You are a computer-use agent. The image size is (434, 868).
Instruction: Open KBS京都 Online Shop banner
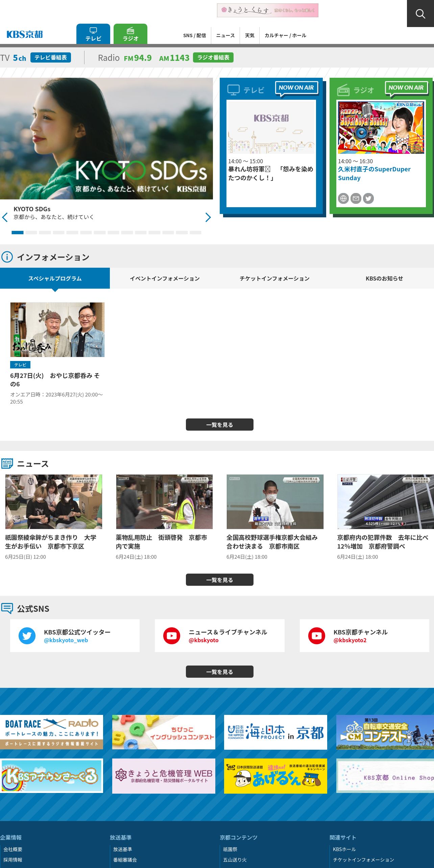click(385, 776)
